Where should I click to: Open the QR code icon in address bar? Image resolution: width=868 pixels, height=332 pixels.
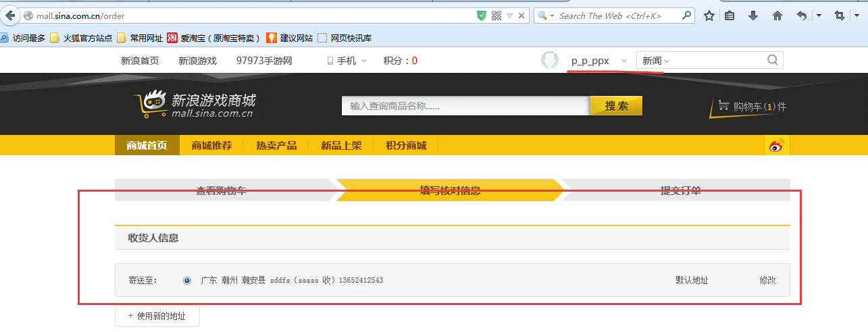pyautogui.click(x=496, y=16)
